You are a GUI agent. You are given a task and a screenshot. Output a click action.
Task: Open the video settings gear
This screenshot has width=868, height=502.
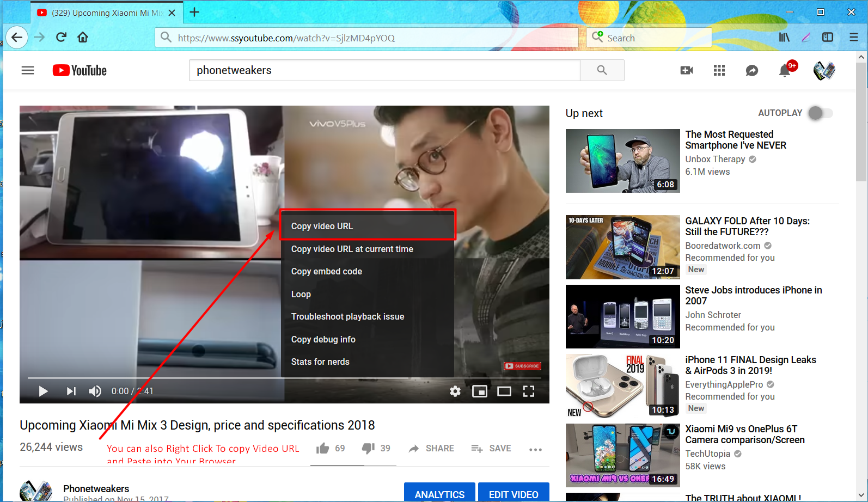[x=455, y=391]
